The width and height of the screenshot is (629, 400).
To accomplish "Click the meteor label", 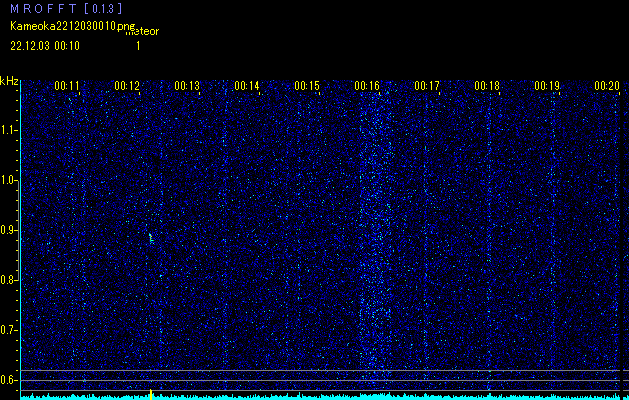I will (142, 31).
